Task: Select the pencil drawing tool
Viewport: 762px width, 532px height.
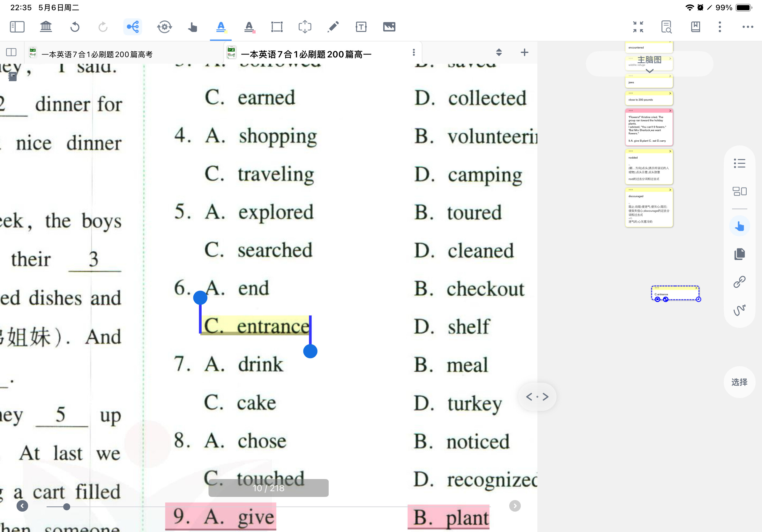Action: (333, 26)
